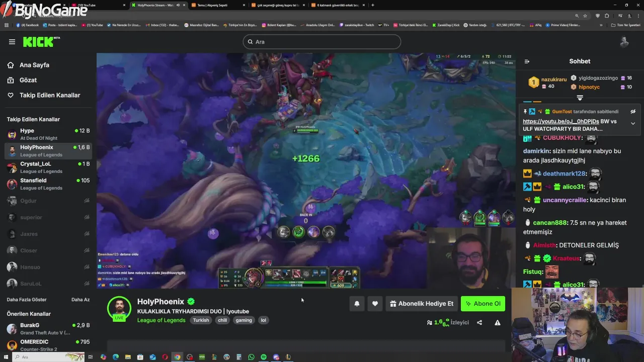The height and width of the screenshot is (362, 644).
Task: Open offline channel Jaxres
Action: coord(48,234)
